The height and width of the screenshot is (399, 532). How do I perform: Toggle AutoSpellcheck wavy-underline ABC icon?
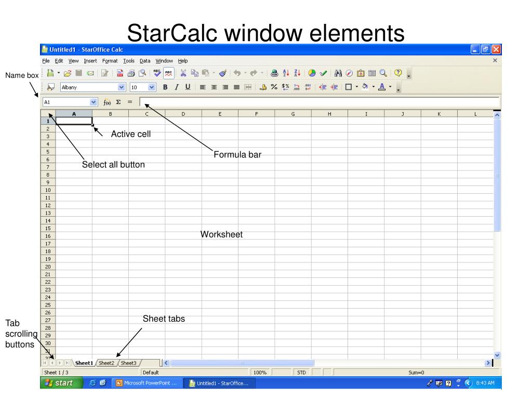[x=169, y=73]
